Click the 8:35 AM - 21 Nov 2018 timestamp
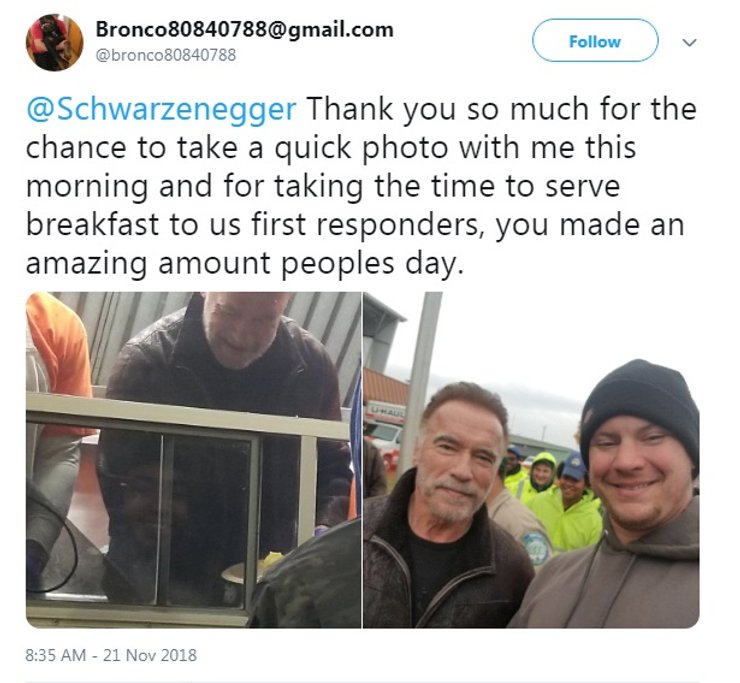740x683 pixels. coord(111,655)
